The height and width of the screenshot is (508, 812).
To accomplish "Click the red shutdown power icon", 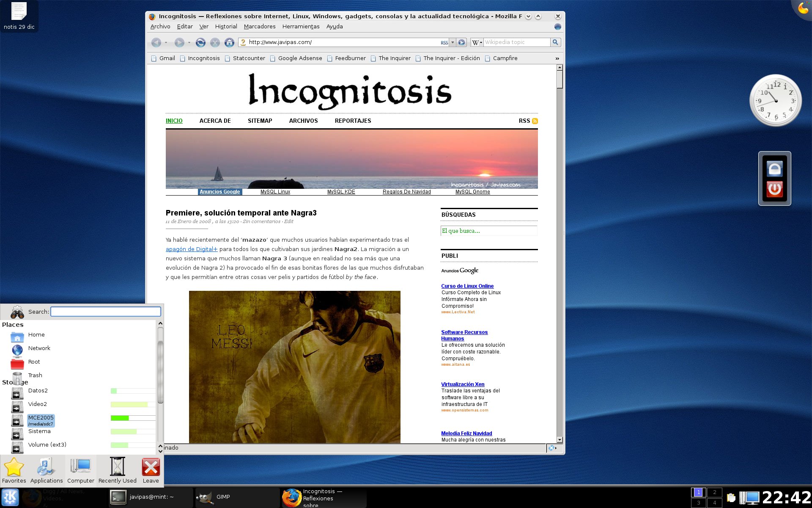I will click(x=774, y=189).
